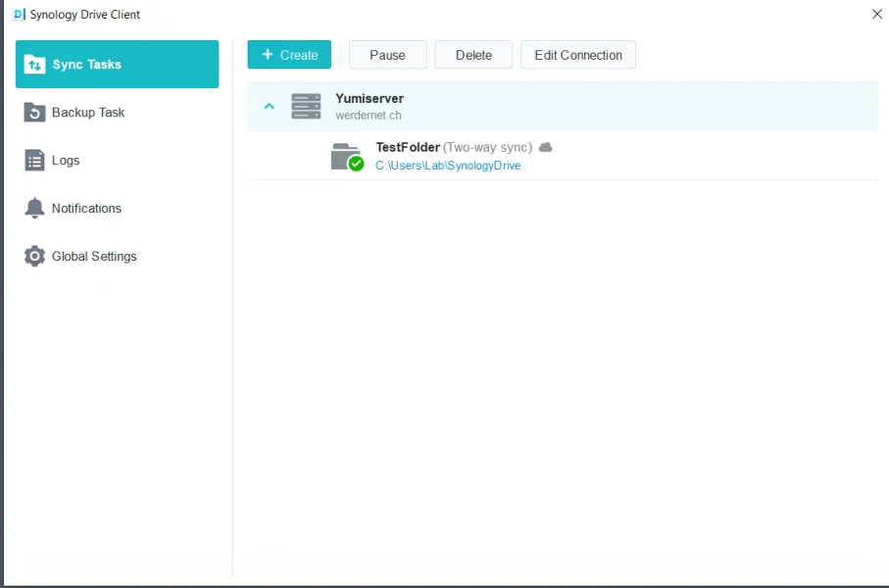This screenshot has width=889, height=588.
Task: Click the Create button
Action: (x=289, y=55)
